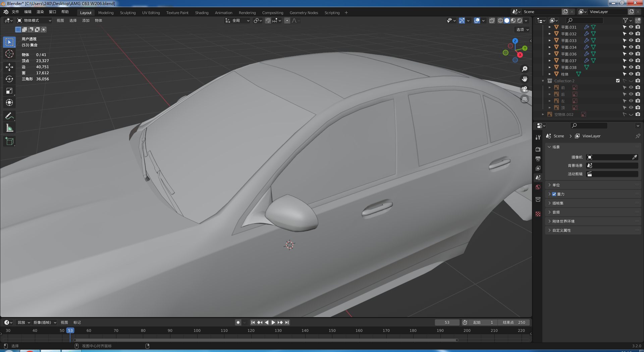644x352 pixels.
Task: Open the 物体模式 mode dropdown
Action: pyautogui.click(x=34, y=20)
